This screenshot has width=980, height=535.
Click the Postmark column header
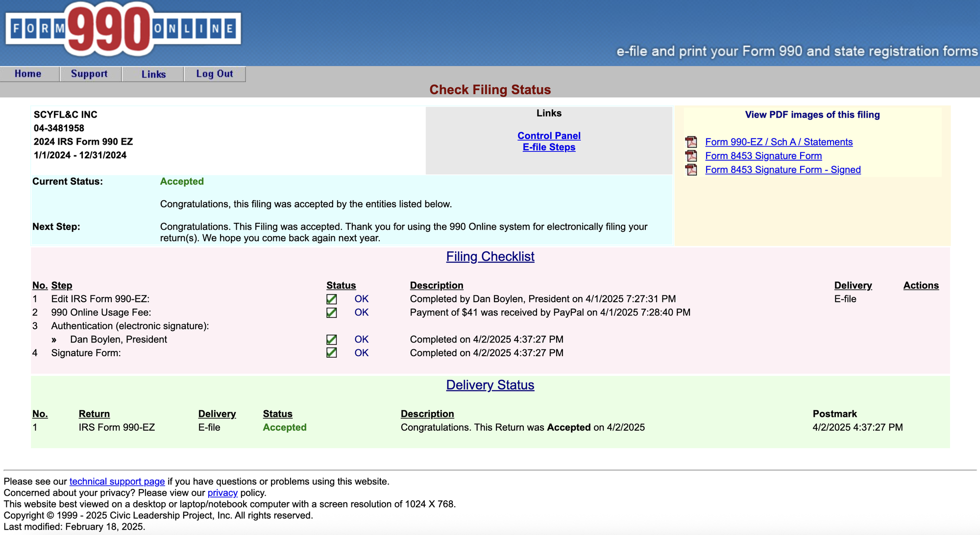[834, 413]
